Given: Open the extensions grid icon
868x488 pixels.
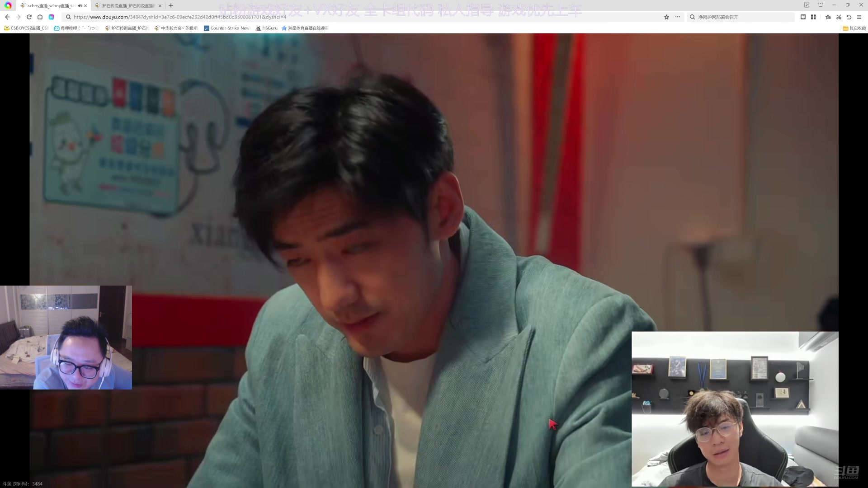Looking at the screenshot, I should (x=813, y=17).
